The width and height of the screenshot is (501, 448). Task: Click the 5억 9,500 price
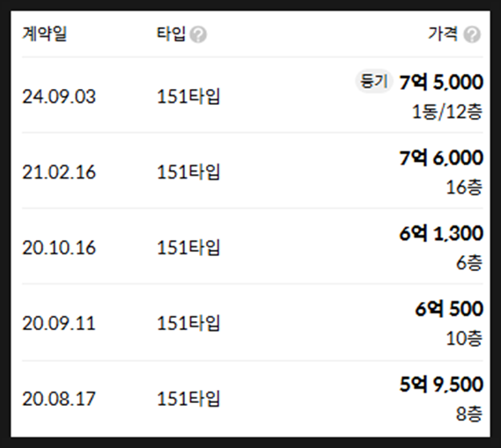point(441,384)
